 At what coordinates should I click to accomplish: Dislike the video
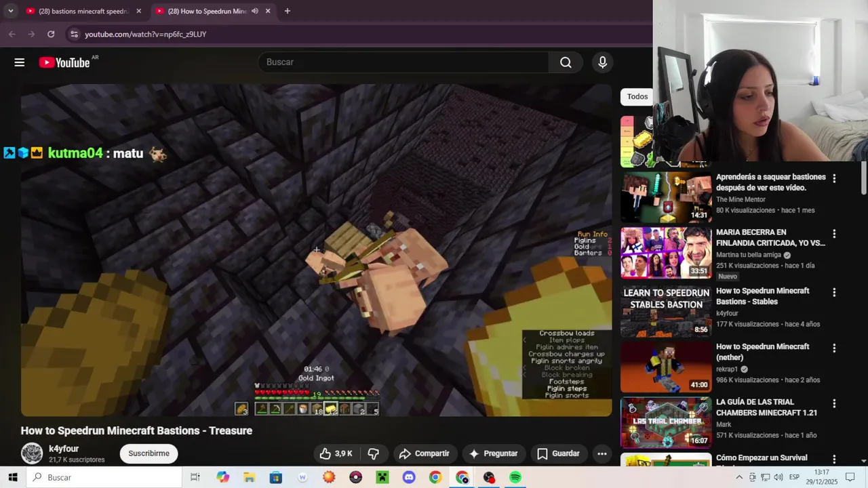coord(373,453)
